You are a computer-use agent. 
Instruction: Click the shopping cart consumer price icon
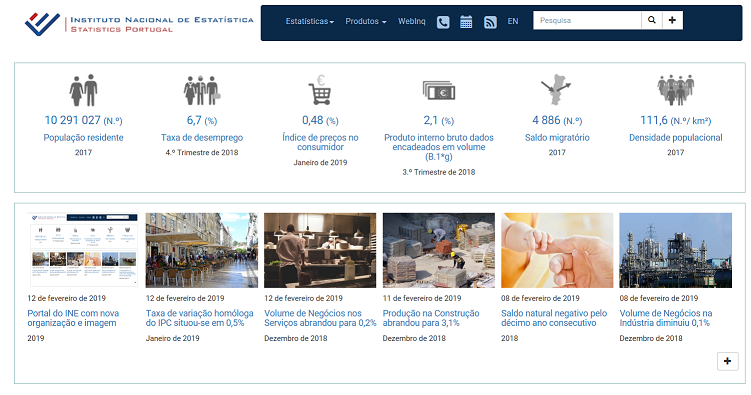(320, 90)
